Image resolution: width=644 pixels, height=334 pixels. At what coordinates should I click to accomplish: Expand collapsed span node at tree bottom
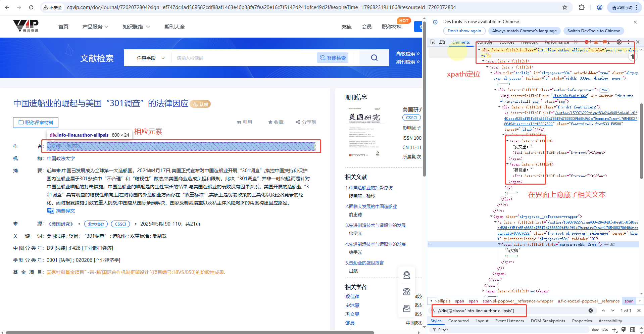(x=483, y=291)
